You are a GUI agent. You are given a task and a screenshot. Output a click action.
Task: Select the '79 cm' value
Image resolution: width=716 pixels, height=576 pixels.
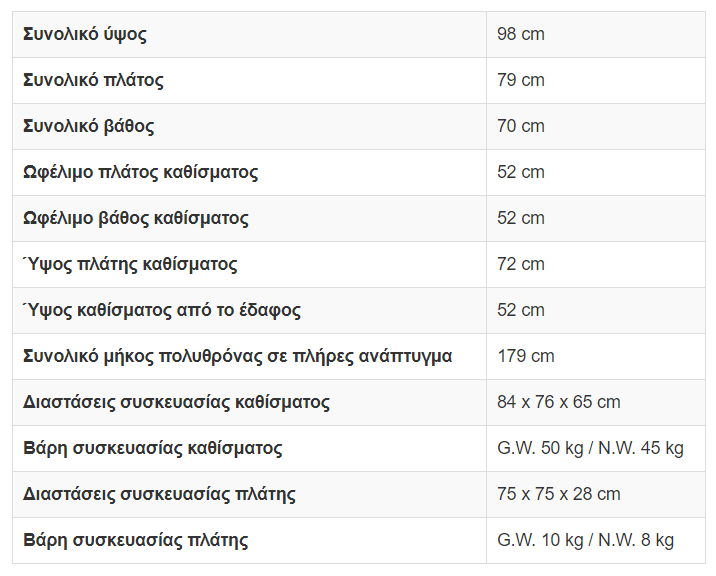(521, 80)
